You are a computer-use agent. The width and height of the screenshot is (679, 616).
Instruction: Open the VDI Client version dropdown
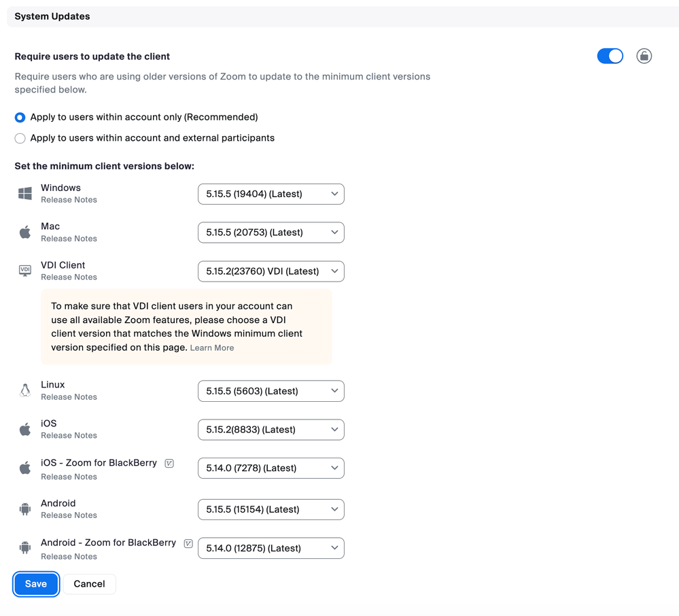[x=271, y=271]
